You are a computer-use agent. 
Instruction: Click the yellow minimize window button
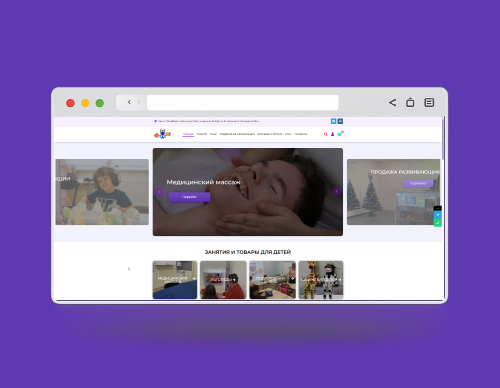(85, 103)
